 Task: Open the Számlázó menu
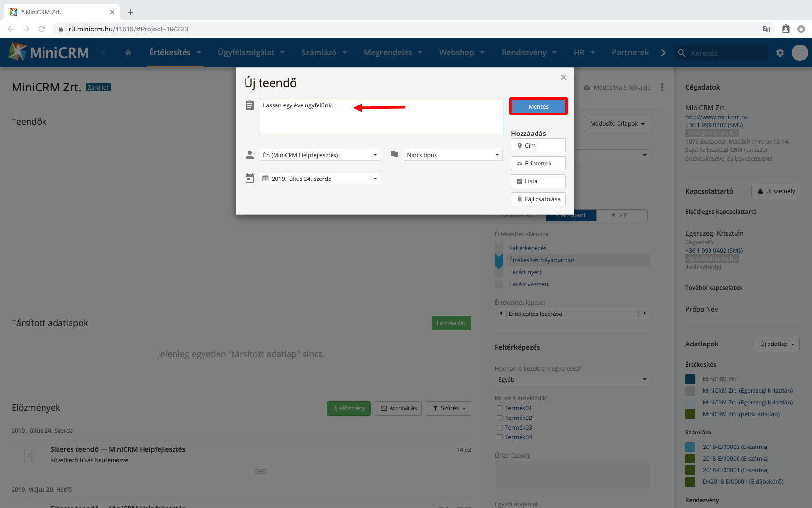point(324,53)
